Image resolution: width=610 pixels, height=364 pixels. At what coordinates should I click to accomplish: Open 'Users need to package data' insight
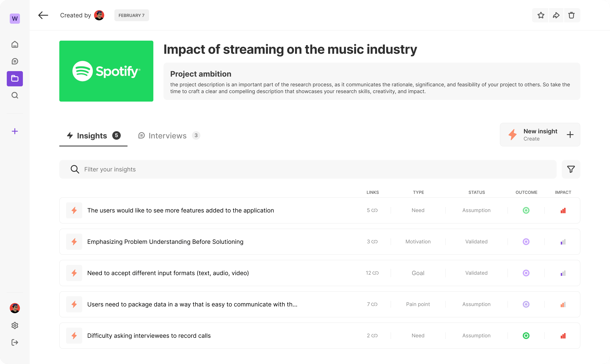320,304
